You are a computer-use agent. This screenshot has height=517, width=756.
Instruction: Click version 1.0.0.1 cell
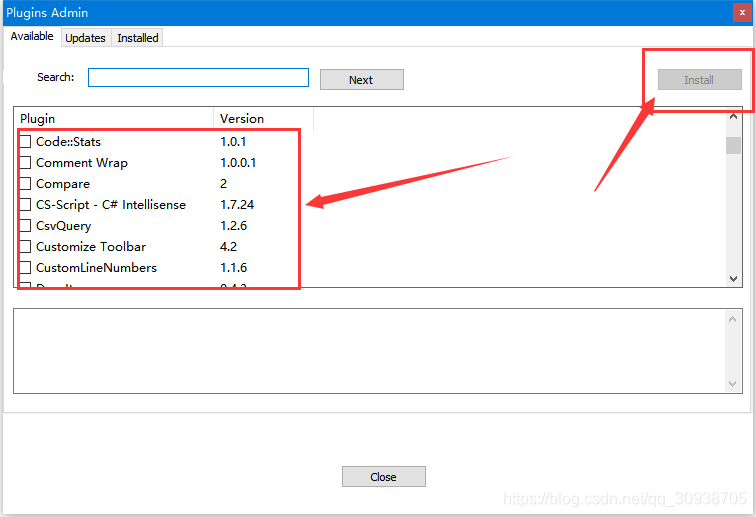click(238, 163)
